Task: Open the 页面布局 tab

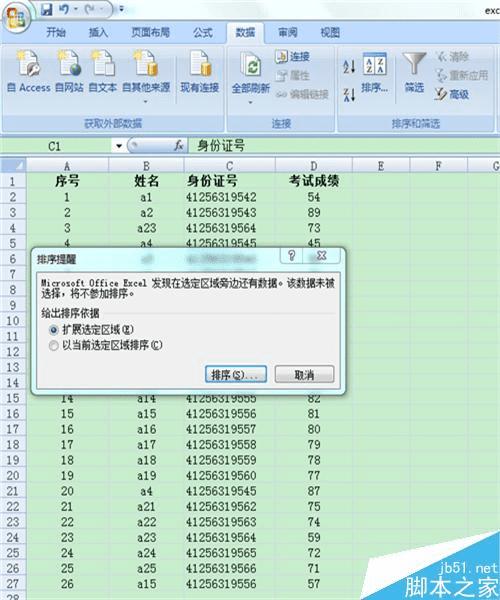Action: (x=150, y=33)
